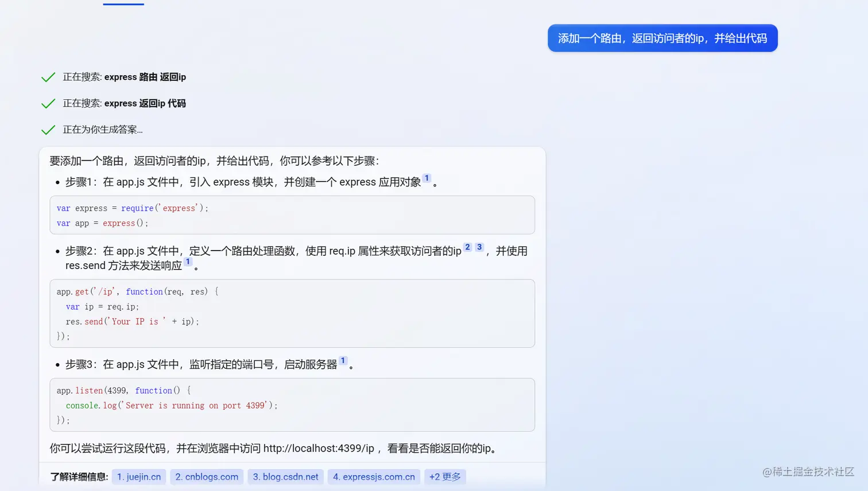Open citation 1 after step 1 sentence
Screen dimensions: 868x491
point(427,178)
